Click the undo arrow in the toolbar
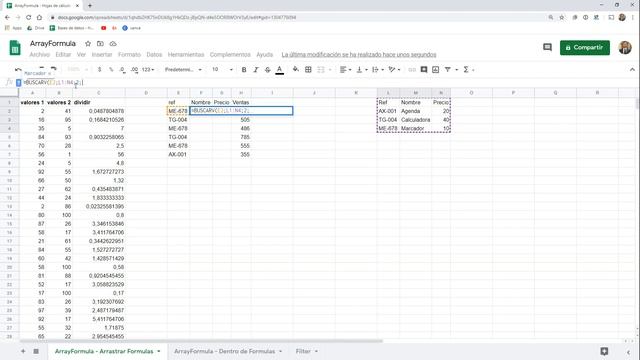Screen dimensions: 640x360 pos(18,70)
